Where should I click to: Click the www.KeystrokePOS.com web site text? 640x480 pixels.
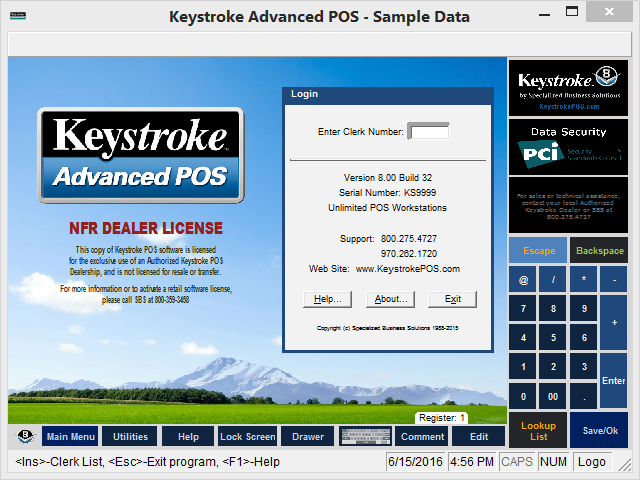coord(408,269)
